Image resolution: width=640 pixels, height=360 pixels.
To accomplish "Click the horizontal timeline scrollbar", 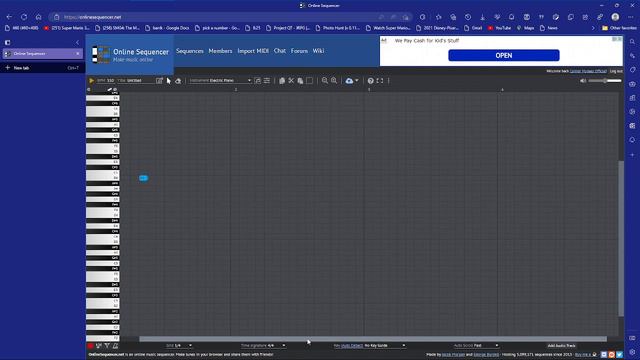I will click(x=373, y=339).
